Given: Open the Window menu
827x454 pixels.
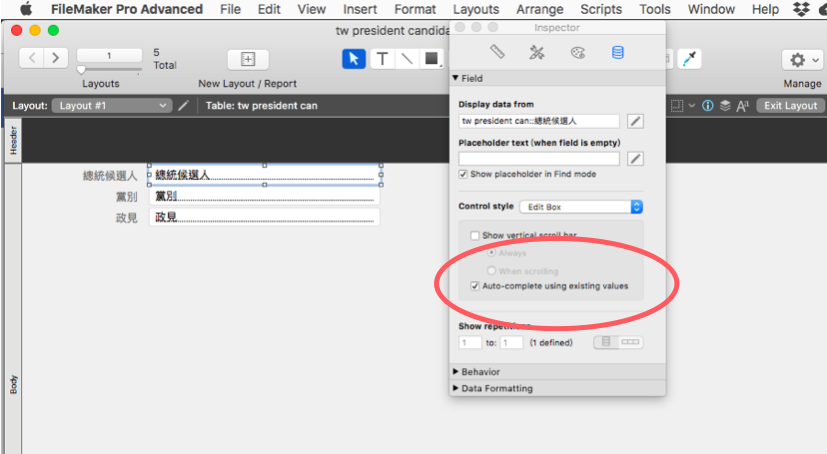Looking at the screenshot, I should 711,9.
